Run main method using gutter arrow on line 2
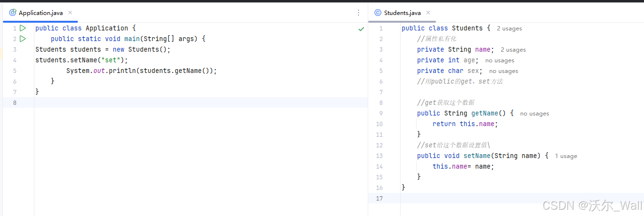Screen dimensions: 644x216 point(23,39)
